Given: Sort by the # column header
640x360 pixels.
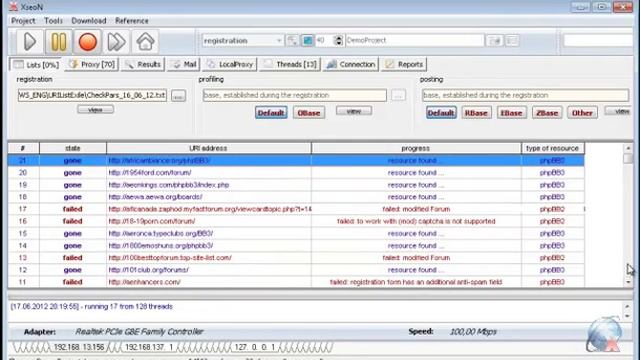Looking at the screenshot, I should [23, 148].
